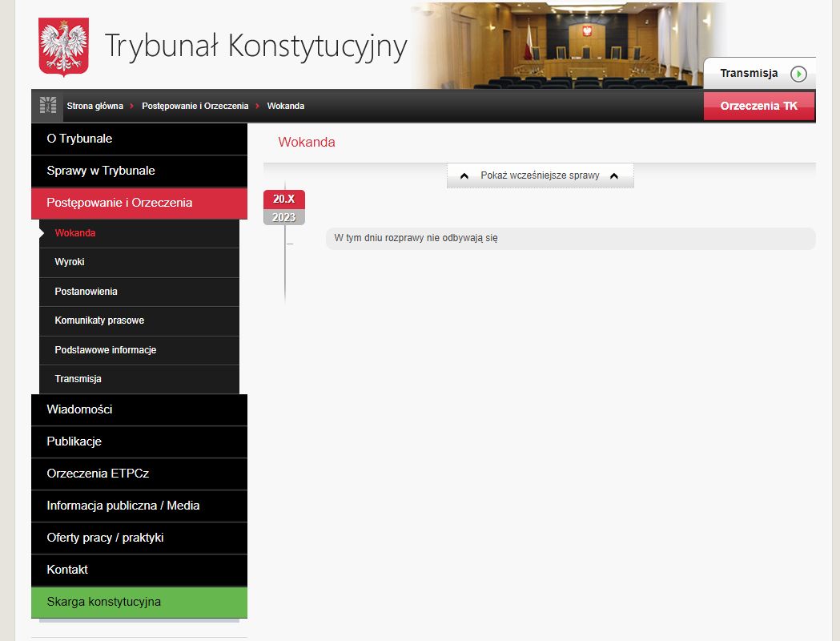Open green Skarga konstytucyjna item
Image resolution: width=840 pixels, height=641 pixels.
(x=139, y=602)
